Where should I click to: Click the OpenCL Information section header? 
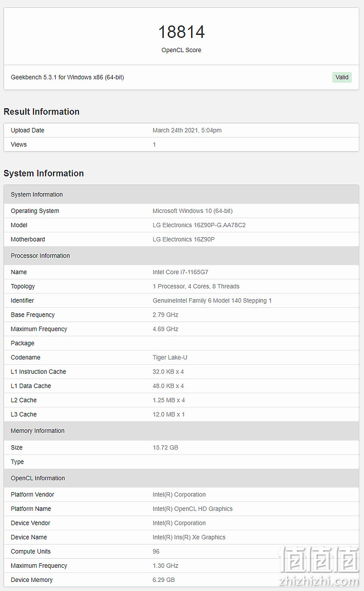[181, 479]
